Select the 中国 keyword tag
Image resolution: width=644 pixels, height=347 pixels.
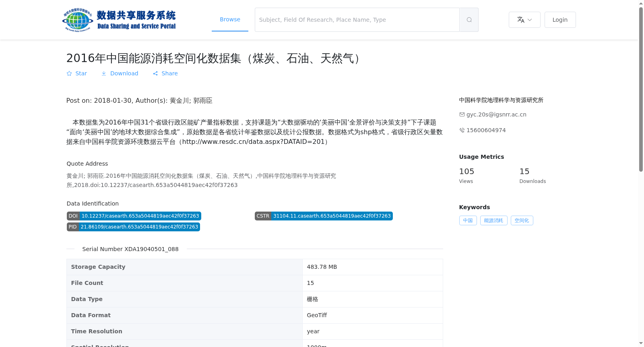coord(468,220)
